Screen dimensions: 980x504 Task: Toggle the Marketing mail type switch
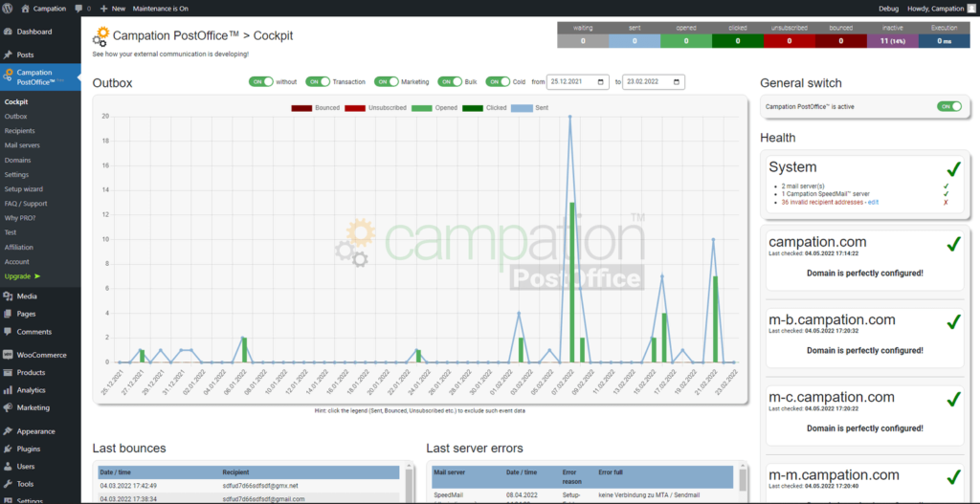[387, 82]
